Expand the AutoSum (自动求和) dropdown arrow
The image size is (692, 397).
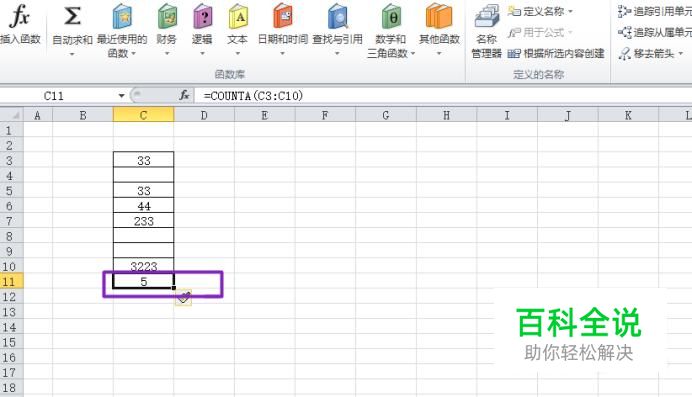coord(72,54)
